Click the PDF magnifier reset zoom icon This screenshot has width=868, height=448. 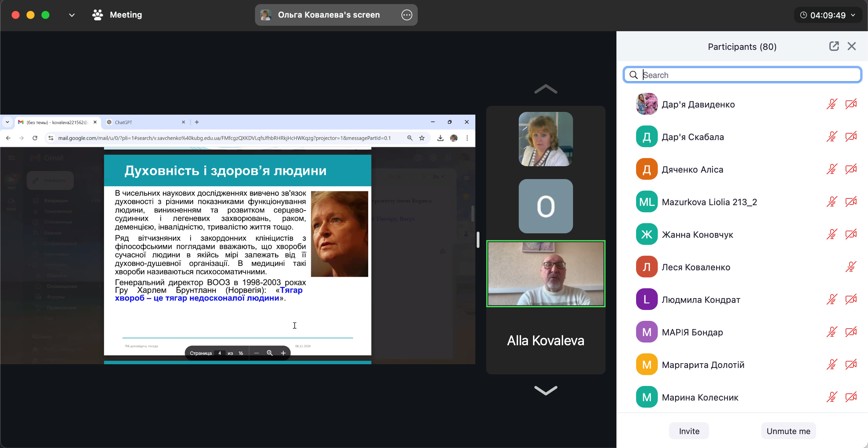[270, 353]
